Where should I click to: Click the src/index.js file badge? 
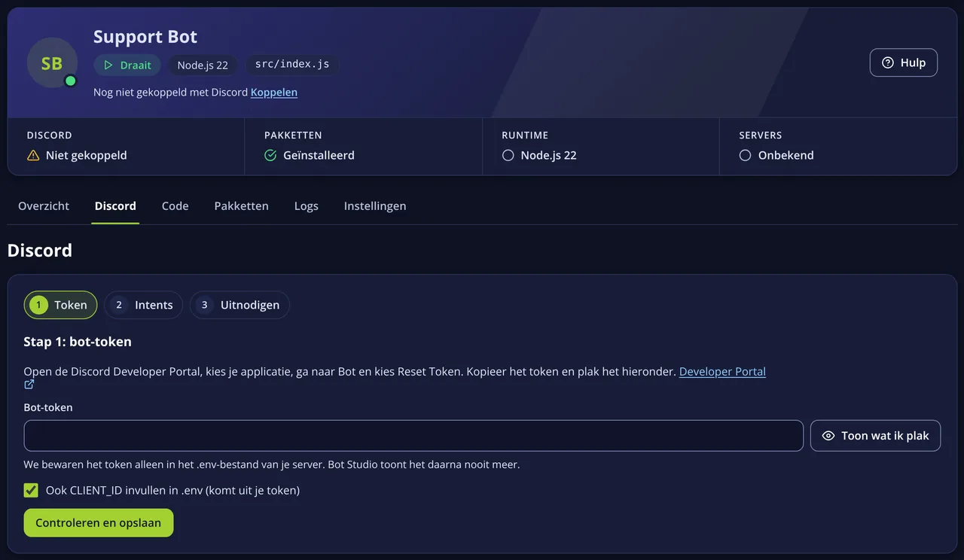pos(292,65)
